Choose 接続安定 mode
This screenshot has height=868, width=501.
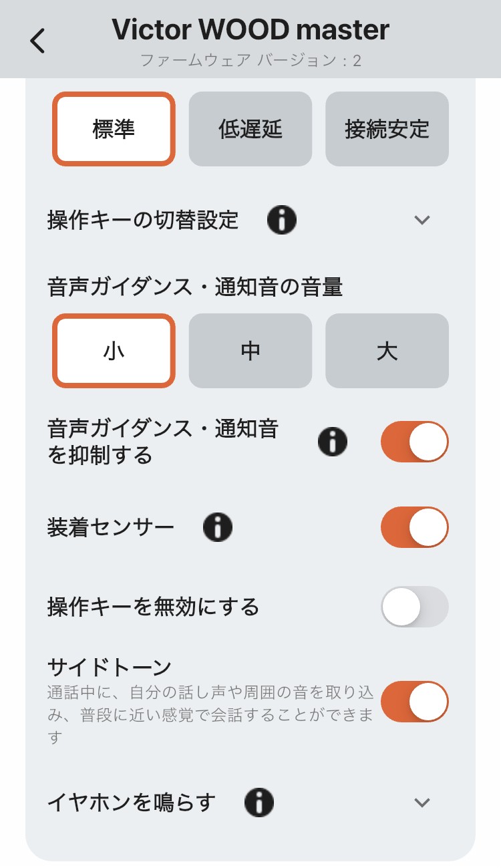pos(387,129)
